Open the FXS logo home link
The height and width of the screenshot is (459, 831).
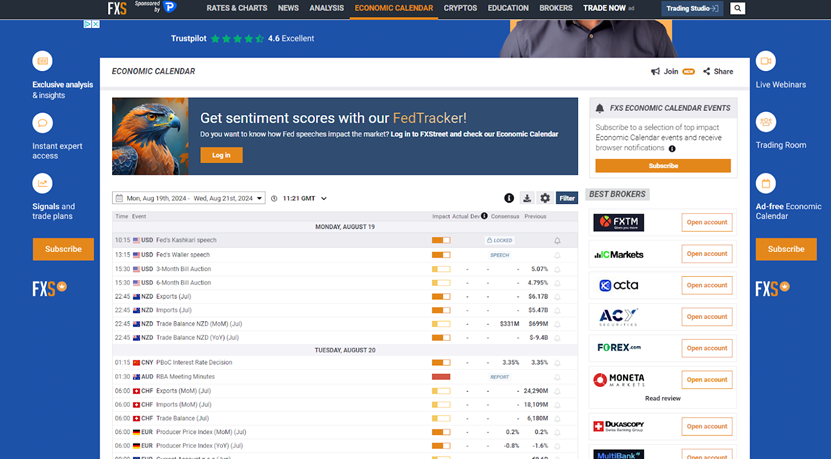(117, 8)
